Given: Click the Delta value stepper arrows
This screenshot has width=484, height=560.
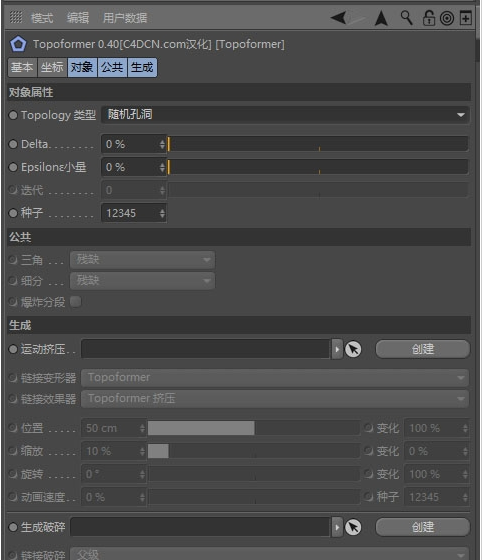Looking at the screenshot, I should point(162,144).
